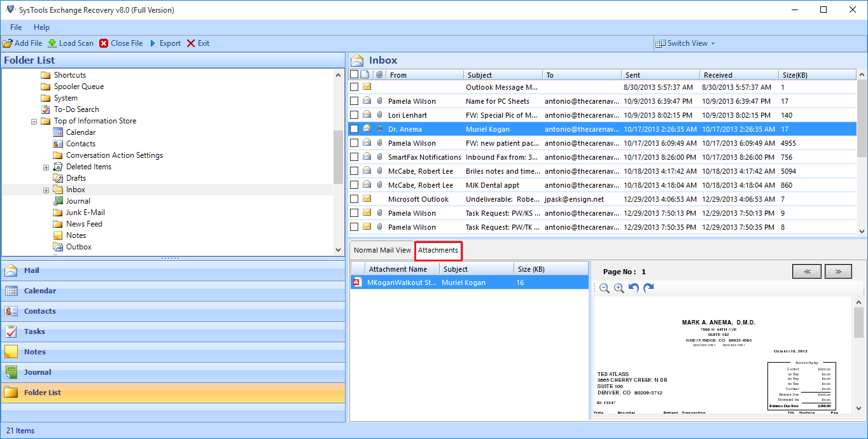Click the Add File toolbar icon
Image resolution: width=868 pixels, height=439 pixels.
pyautogui.click(x=8, y=43)
